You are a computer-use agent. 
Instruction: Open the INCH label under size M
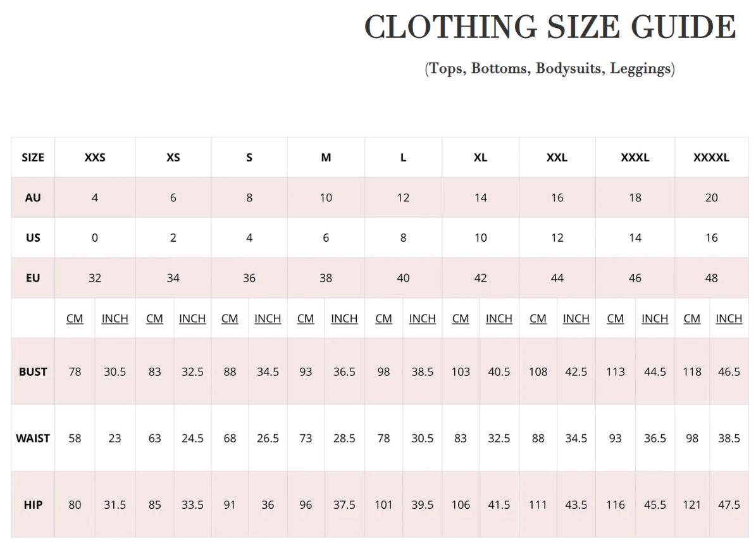point(344,318)
